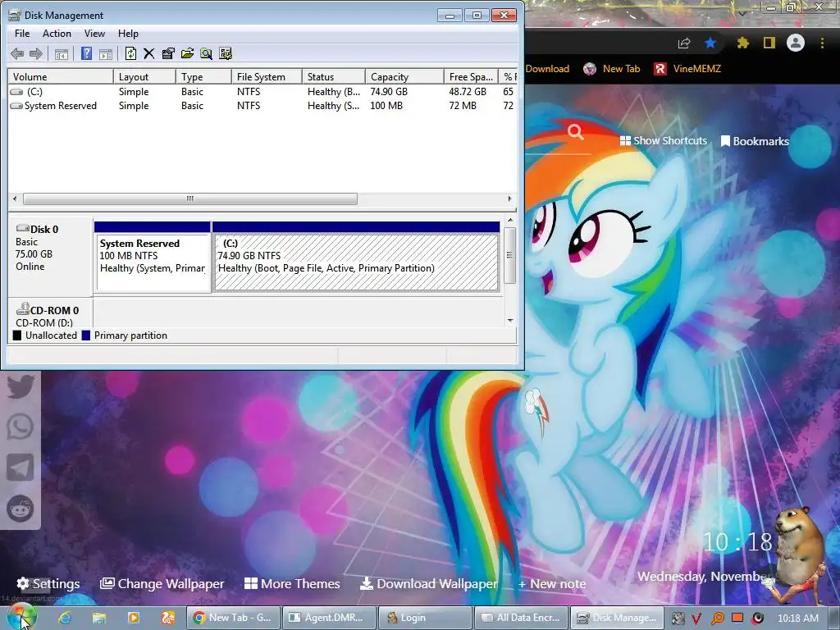This screenshot has height=630, width=840.
Task: Select the Disk 0 label panel
Action: (51, 256)
